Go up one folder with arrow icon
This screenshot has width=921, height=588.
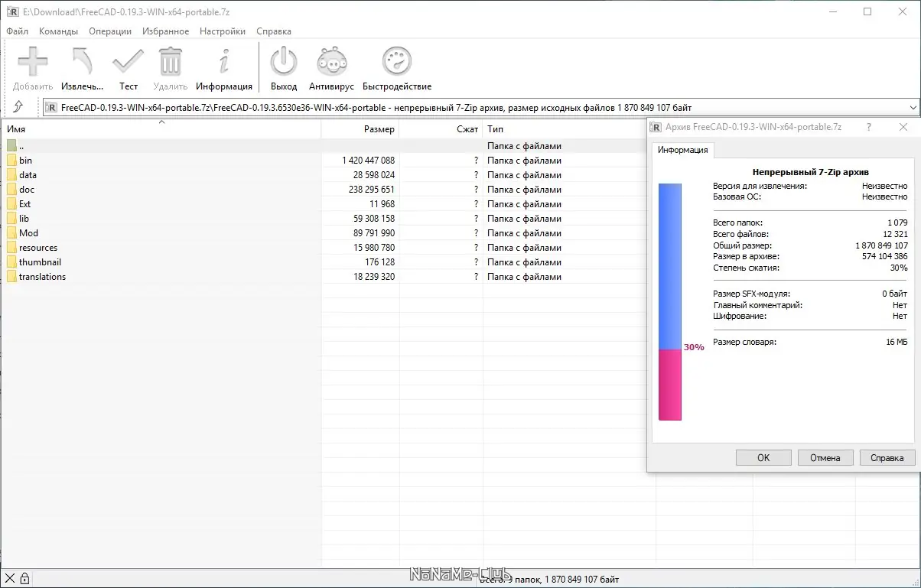tap(18, 108)
